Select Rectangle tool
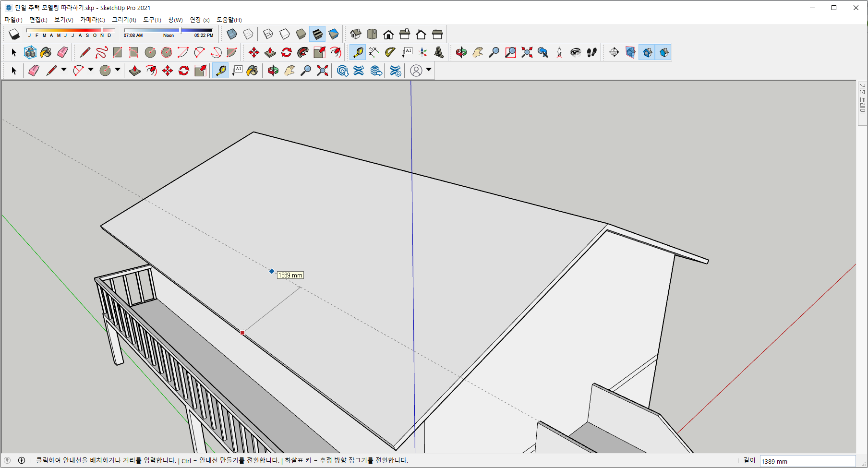 point(118,52)
